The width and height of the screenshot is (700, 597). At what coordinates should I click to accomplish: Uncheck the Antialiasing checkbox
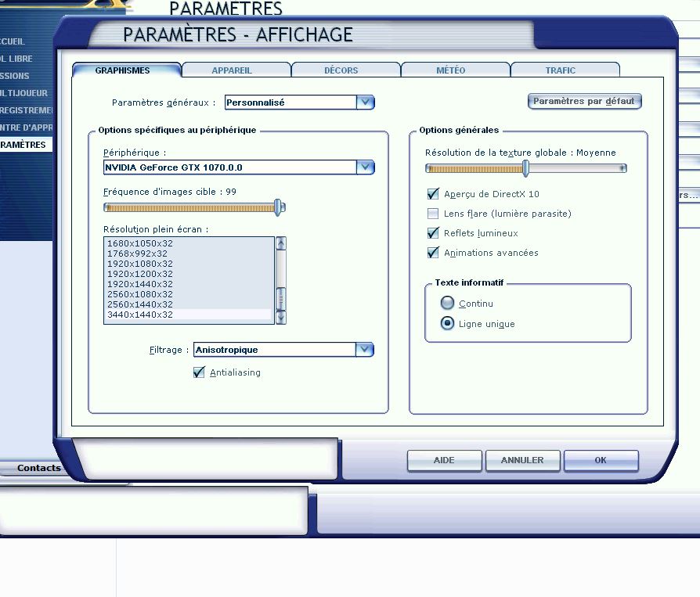(x=199, y=372)
